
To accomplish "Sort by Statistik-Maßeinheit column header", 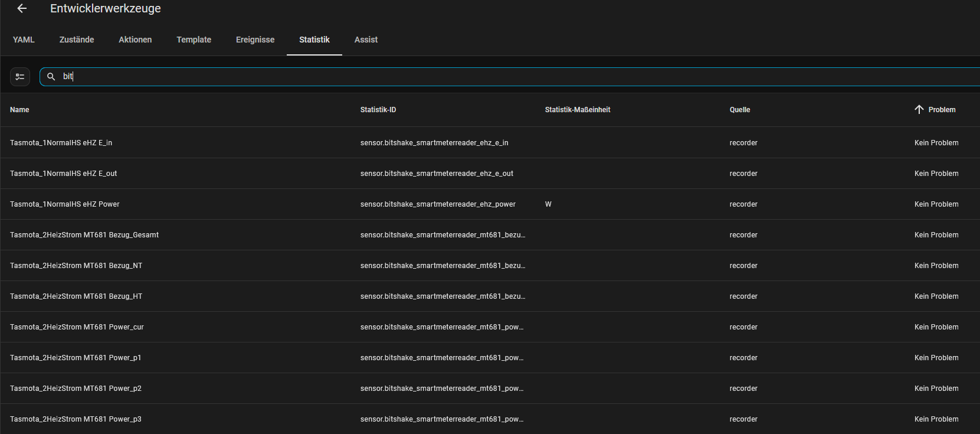I will coord(577,110).
